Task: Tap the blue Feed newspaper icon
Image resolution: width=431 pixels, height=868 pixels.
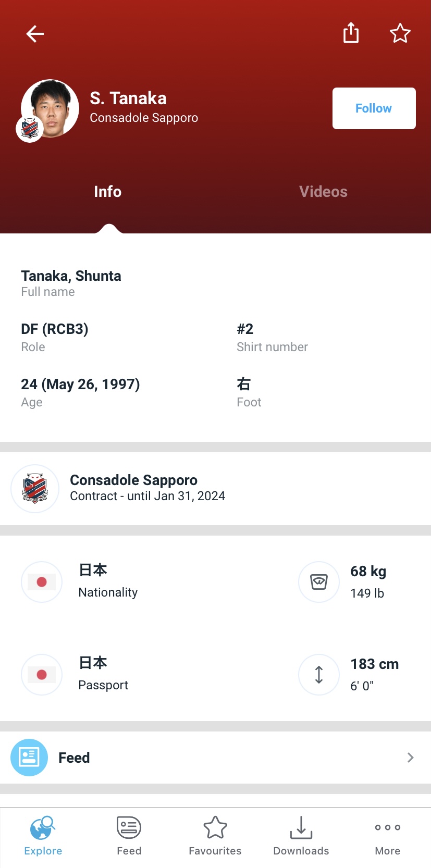Action: 29,758
